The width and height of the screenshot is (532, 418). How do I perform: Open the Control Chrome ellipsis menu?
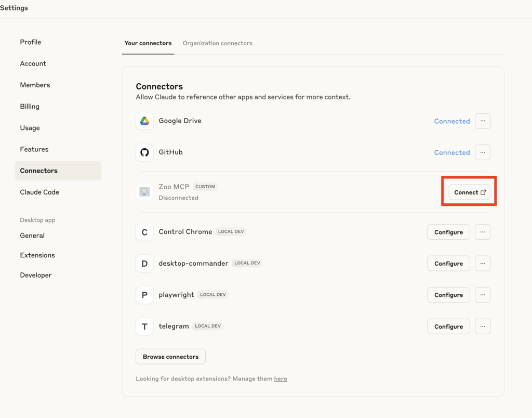[x=483, y=232]
